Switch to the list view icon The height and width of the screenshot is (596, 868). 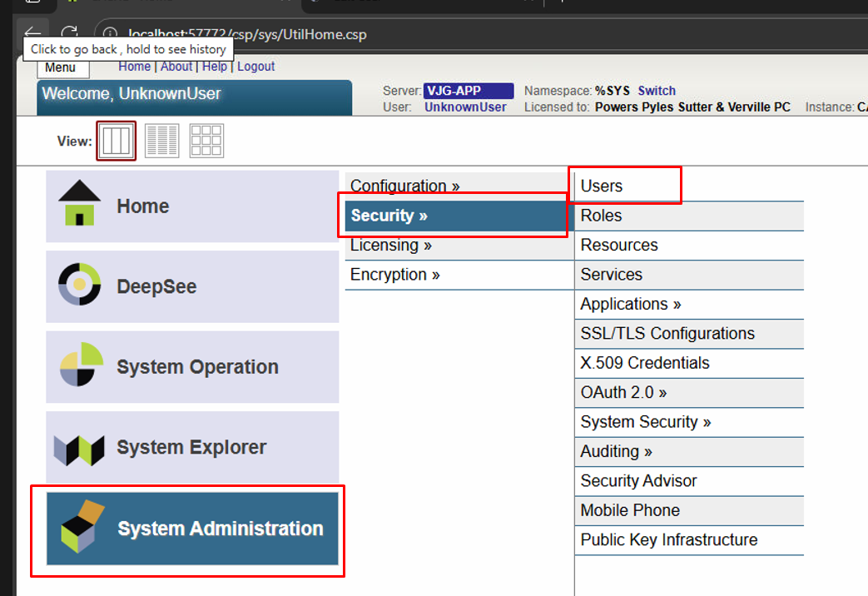(161, 141)
